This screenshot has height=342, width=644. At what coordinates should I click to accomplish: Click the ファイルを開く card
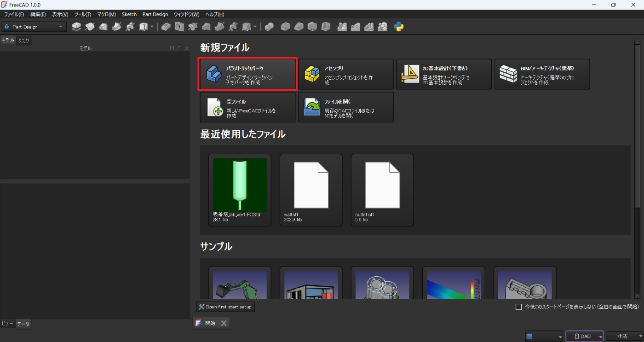point(346,107)
